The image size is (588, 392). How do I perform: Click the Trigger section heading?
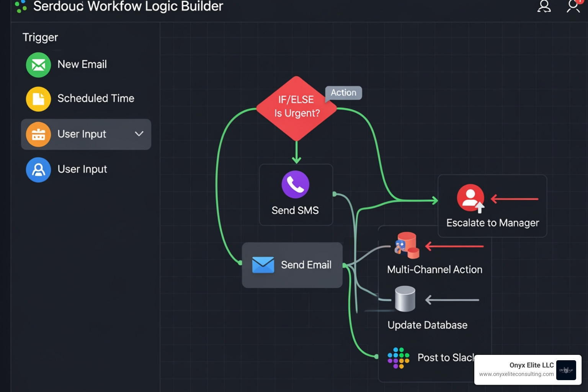point(40,38)
